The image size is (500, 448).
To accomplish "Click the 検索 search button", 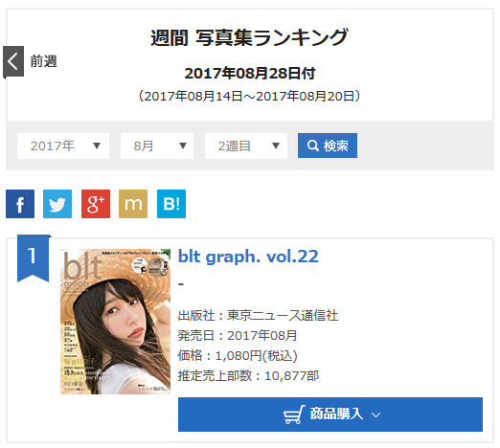I will [328, 146].
